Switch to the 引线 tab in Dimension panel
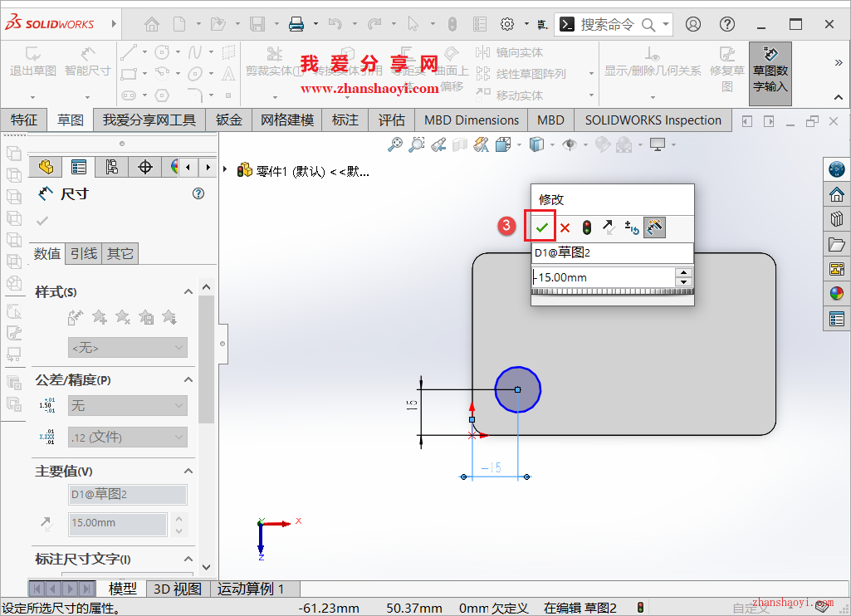Screen dimensions: 851x616 (x=84, y=253)
